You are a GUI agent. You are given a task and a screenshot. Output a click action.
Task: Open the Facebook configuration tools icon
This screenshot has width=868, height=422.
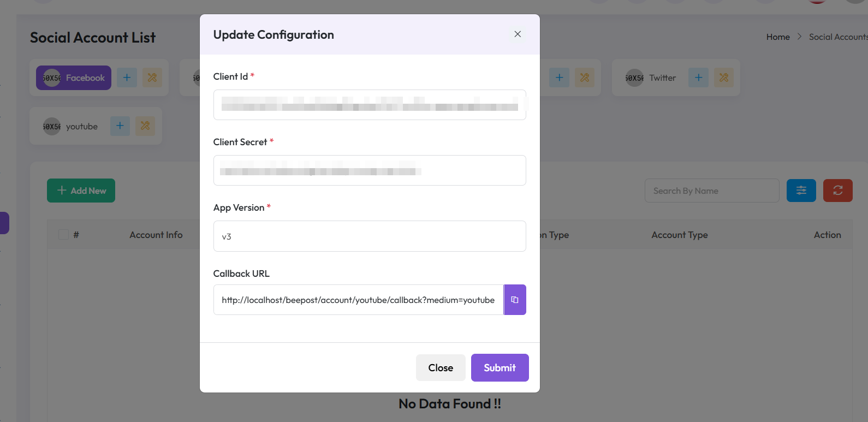(152, 78)
